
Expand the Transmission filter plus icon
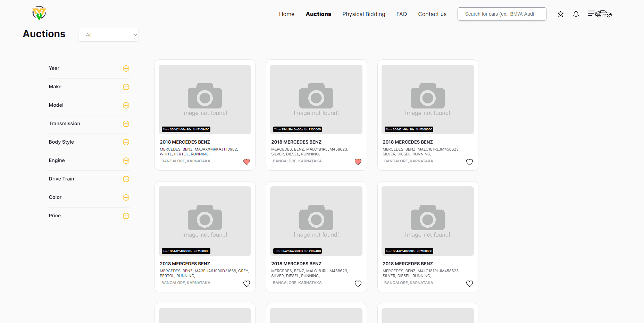coord(126,124)
